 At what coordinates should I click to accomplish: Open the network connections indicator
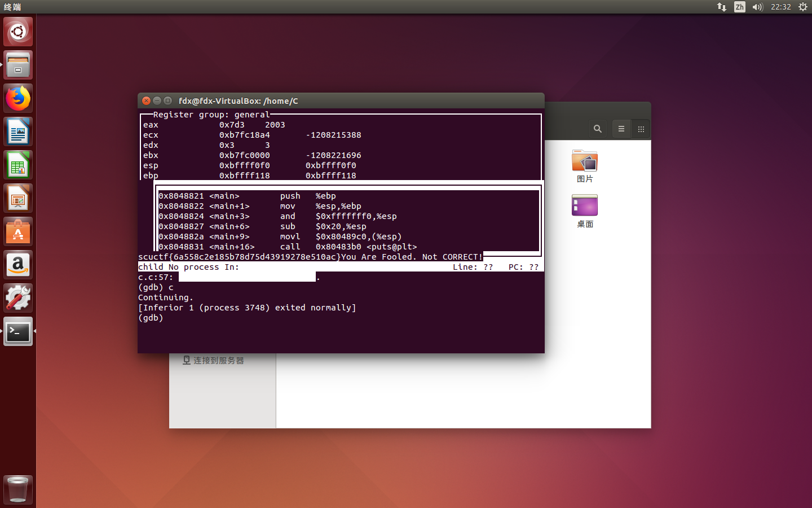[x=722, y=7]
